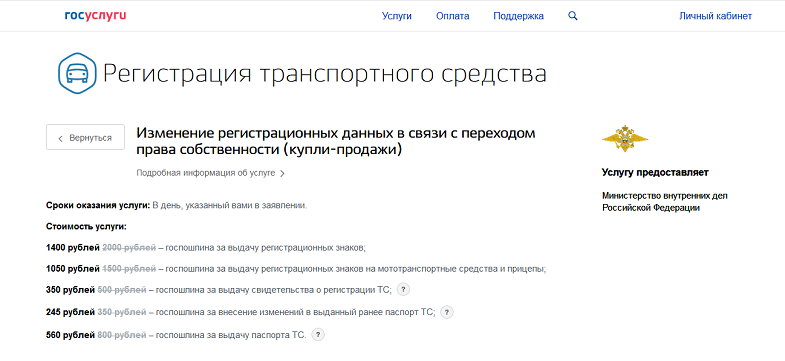Click the crossed-out 800 рублей price
The width and height of the screenshot is (785, 361).
122,335
